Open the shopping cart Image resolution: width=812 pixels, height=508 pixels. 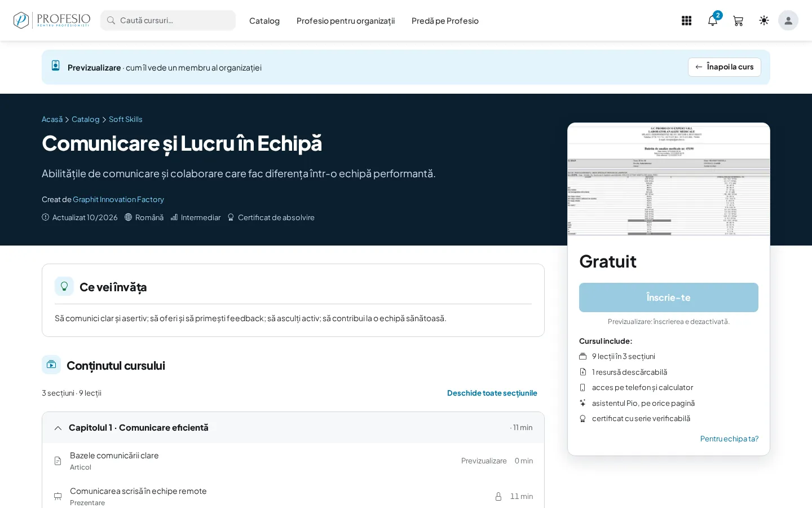pos(738,21)
